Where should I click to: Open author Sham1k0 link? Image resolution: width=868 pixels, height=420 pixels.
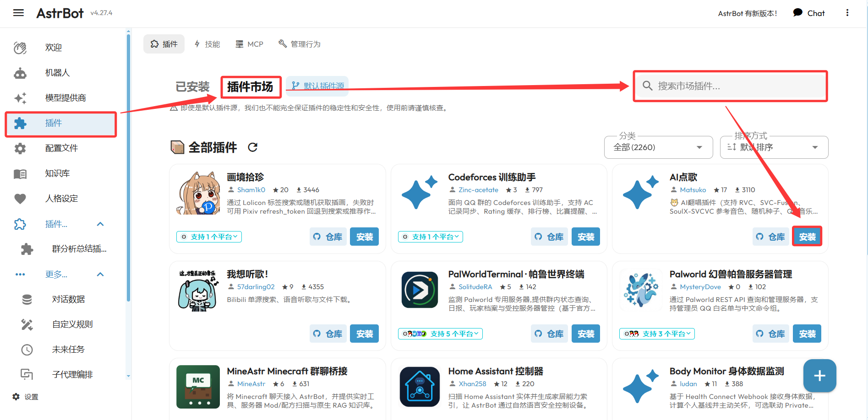[x=251, y=190]
